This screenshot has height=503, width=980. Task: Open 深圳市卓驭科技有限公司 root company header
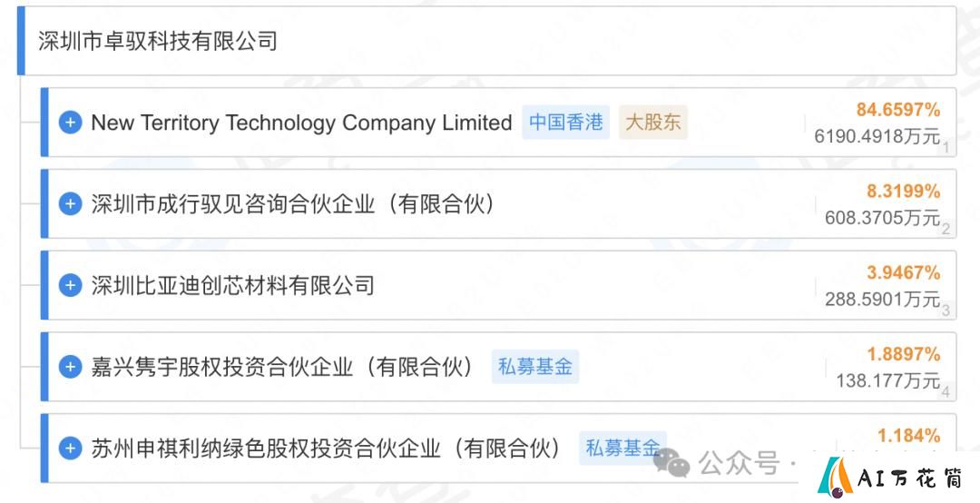(158, 41)
